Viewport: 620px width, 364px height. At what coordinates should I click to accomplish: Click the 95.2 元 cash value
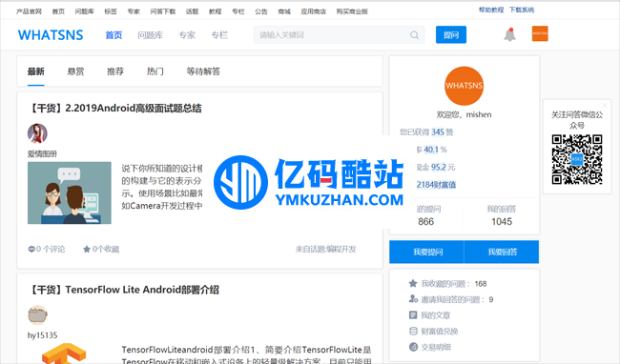coord(444,167)
